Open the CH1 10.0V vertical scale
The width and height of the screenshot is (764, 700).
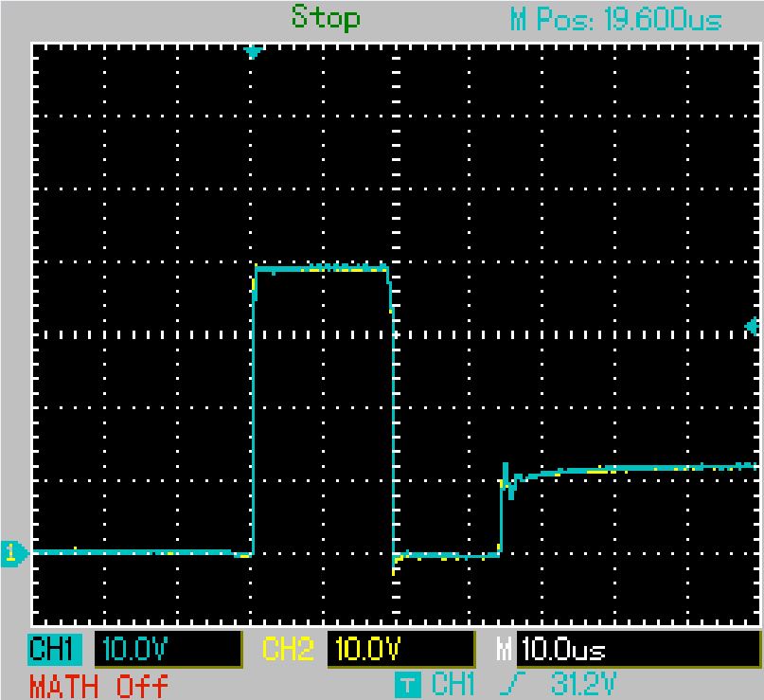167,651
